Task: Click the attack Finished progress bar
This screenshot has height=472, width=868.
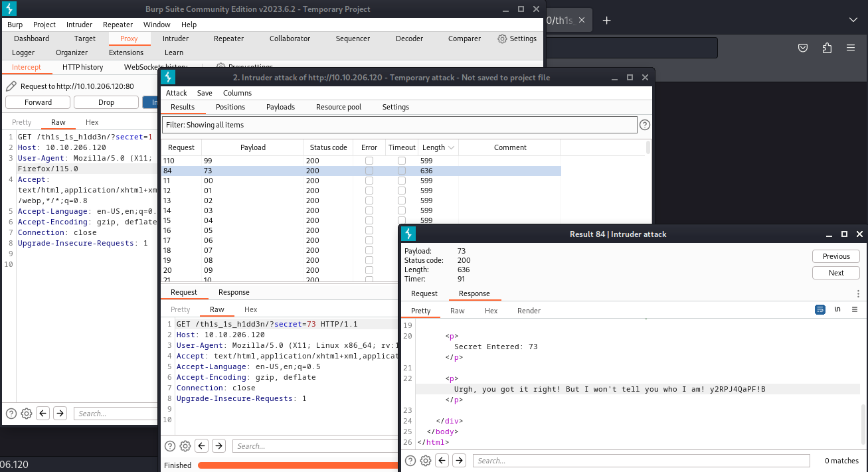Action: 299,465
